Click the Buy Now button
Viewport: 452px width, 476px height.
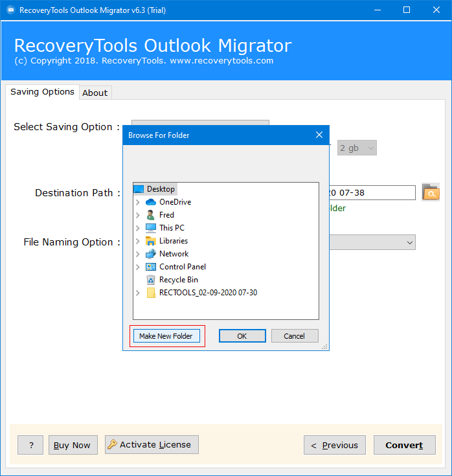[73, 445]
